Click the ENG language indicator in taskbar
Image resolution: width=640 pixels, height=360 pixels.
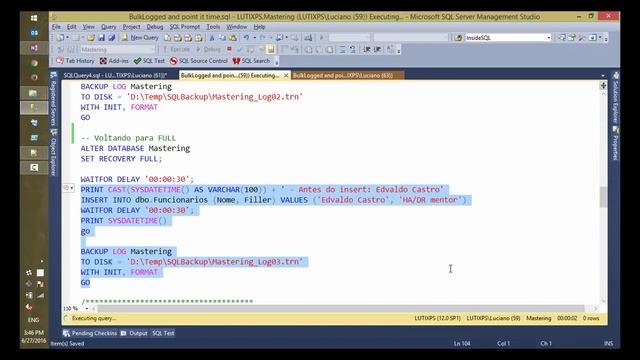coord(33,320)
